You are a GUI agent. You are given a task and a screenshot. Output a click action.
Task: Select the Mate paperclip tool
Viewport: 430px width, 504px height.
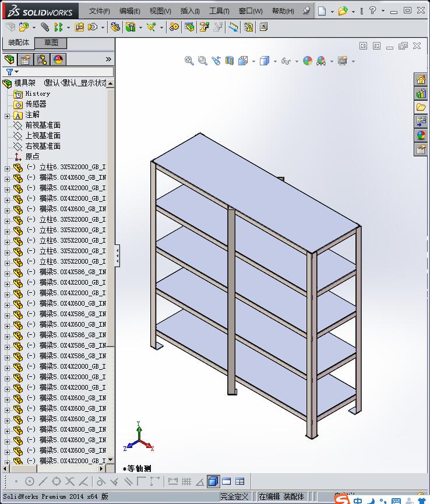pos(45,27)
